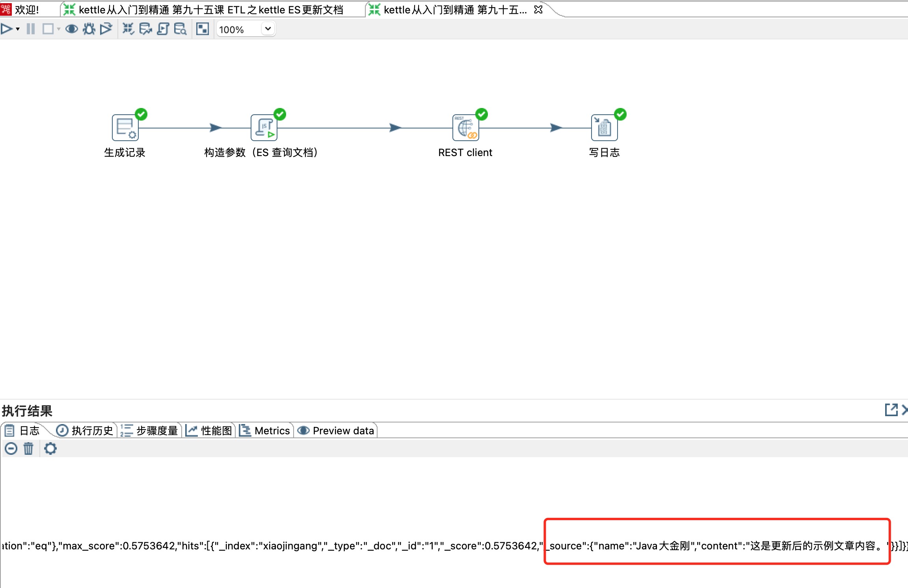Screen dimensions: 908x588
Task: Open log settings gear icon
Action: click(x=50, y=448)
